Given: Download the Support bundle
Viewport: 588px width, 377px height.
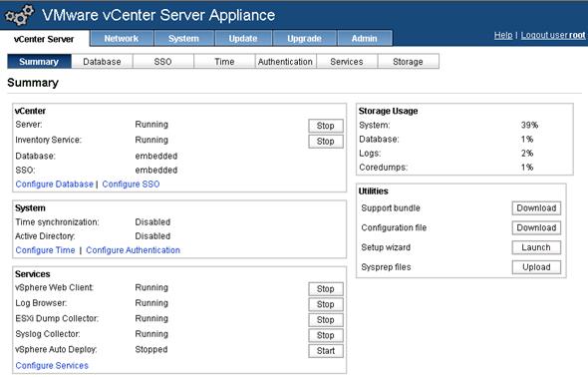Looking at the screenshot, I should click(x=536, y=208).
